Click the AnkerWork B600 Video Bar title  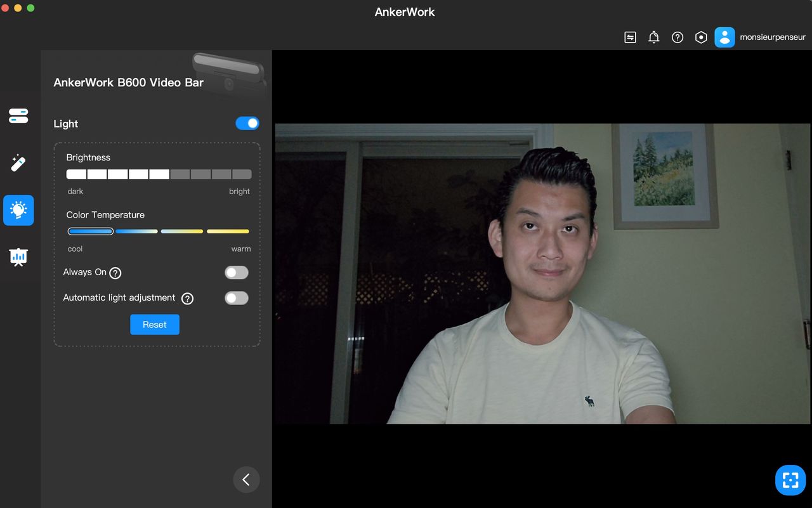[129, 82]
